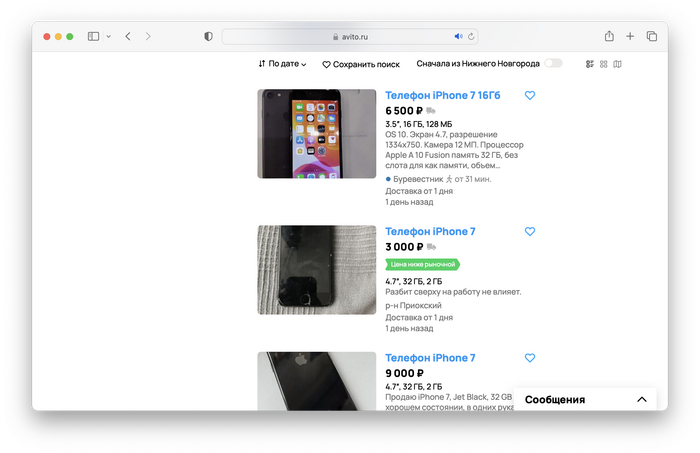Screen dimensions: 700x453
Task: Click the 'Сообщения' panel title
Action: (x=555, y=400)
